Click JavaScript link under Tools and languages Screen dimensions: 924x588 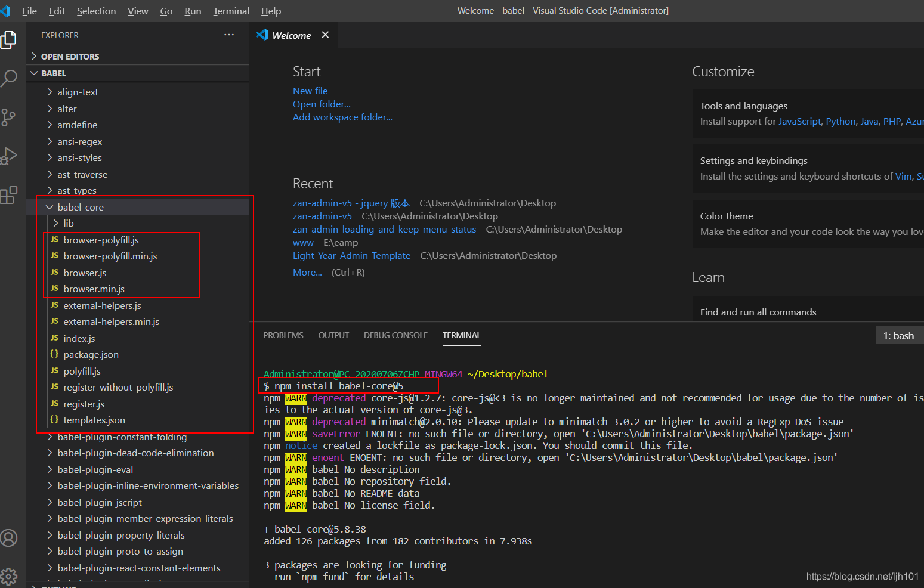click(800, 121)
